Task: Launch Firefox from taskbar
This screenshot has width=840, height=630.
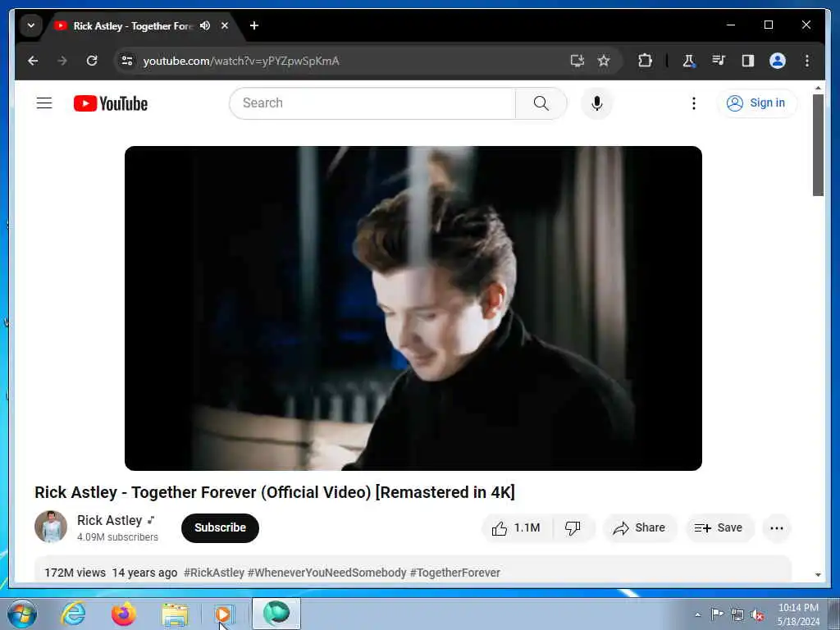Action: 124,614
